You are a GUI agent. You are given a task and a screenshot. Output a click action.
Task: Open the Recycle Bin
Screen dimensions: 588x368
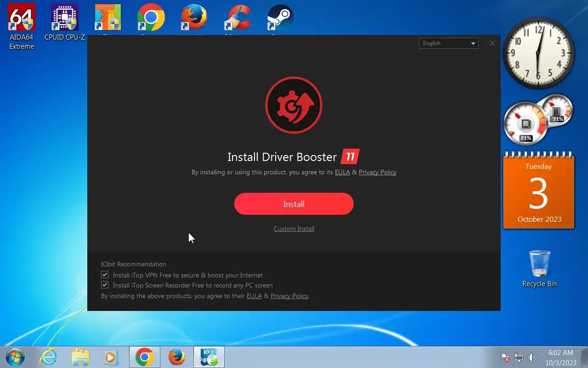pos(539,269)
